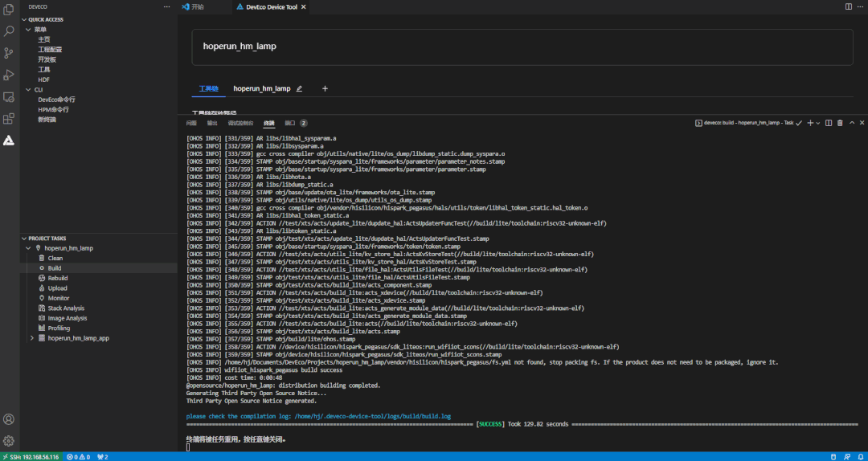868x461 pixels.
Task: Open the Search view in activity bar
Action: [9, 31]
